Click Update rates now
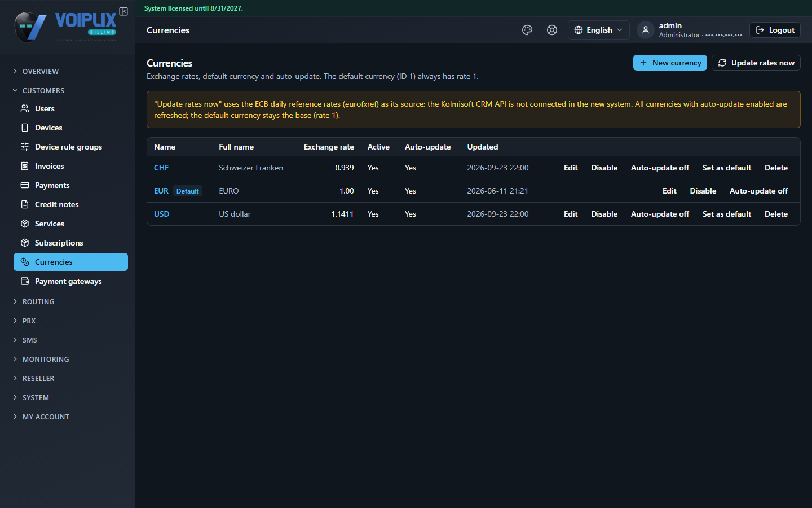 pos(756,63)
